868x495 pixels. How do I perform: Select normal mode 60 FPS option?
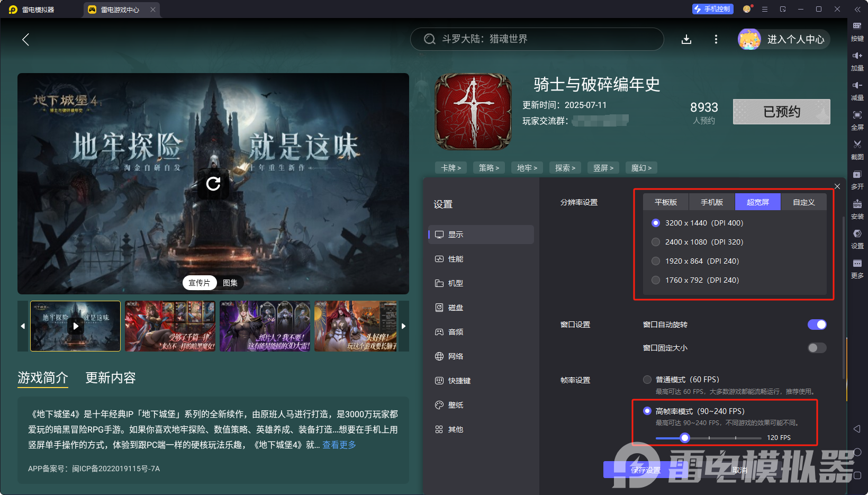tap(647, 380)
